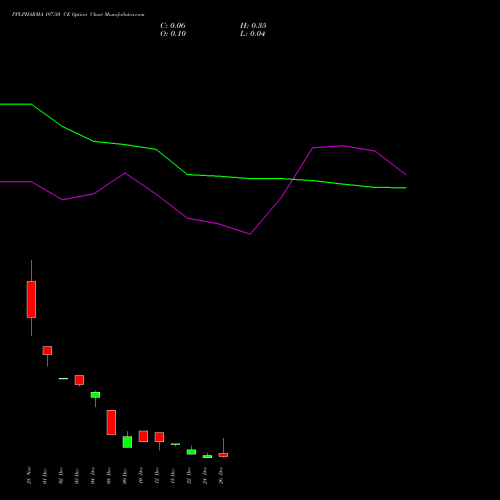The width and height of the screenshot is (500, 500).
Task: Click the "09 Dec" date axis label
Action: click(x=125, y=476)
